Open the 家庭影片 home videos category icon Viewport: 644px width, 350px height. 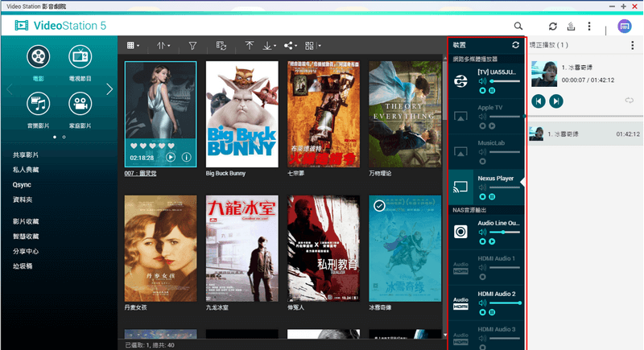pos(80,104)
